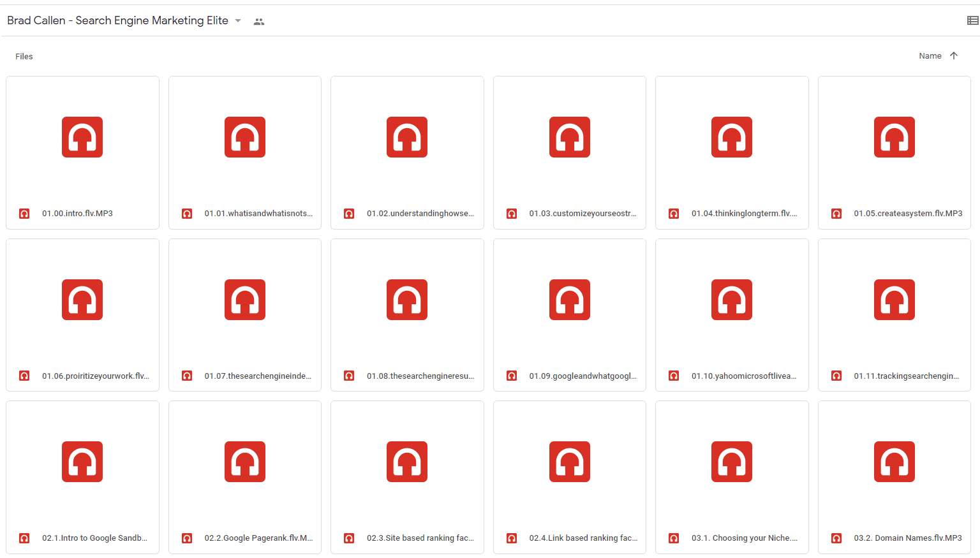Open 03.1. Choosing your Niche headphone thumbnail

(732, 462)
